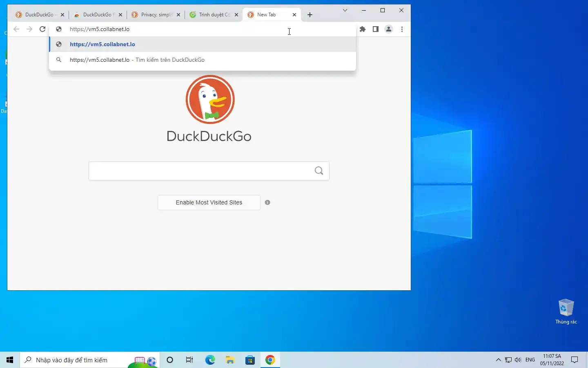Toggle the browser side panel icon
Image resolution: width=588 pixels, height=368 pixels.
pos(376,29)
